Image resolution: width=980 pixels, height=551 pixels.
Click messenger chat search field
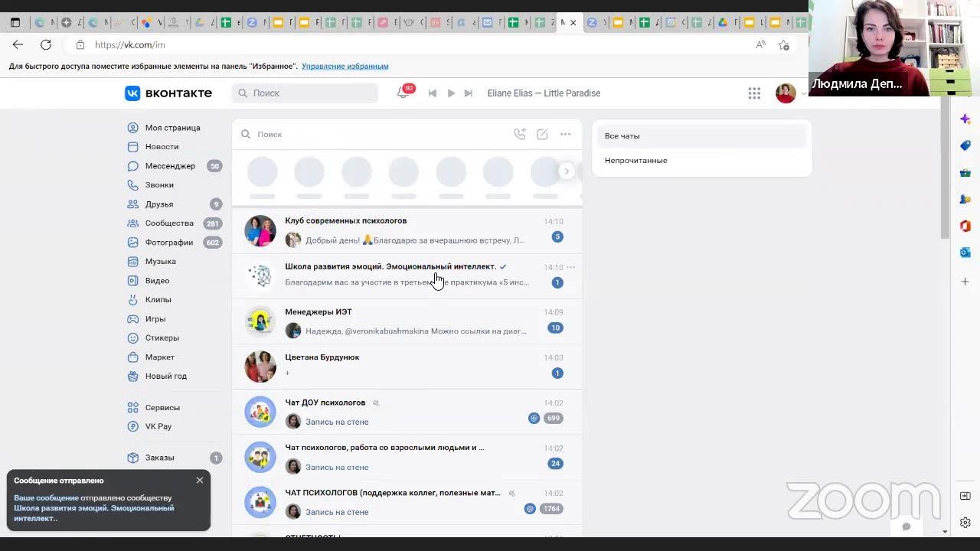click(x=375, y=134)
